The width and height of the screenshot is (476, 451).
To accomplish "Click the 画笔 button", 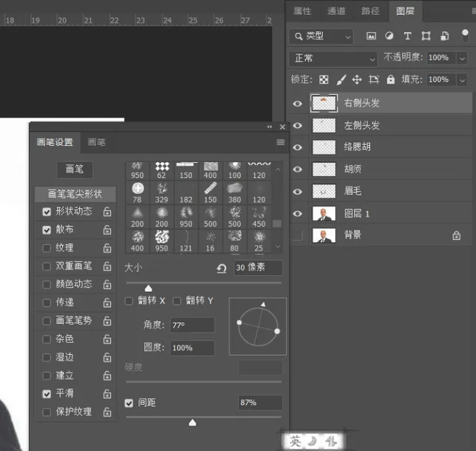I will [74, 169].
